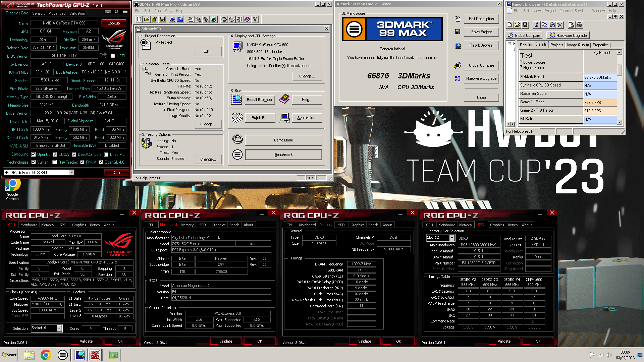Viewport: 644px width, 362px height.
Task: Click Windows Start button
Action: click(x=9, y=355)
